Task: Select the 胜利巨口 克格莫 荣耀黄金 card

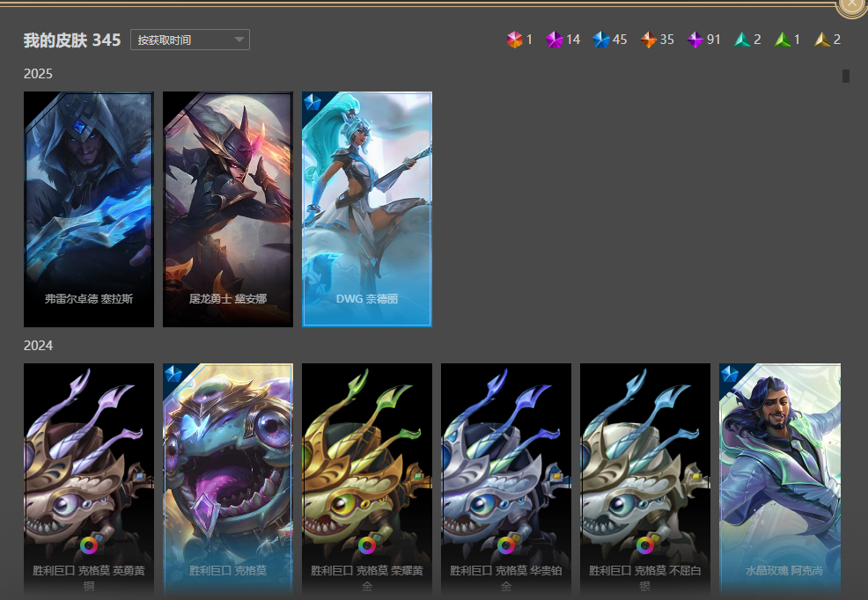Action: [x=367, y=479]
